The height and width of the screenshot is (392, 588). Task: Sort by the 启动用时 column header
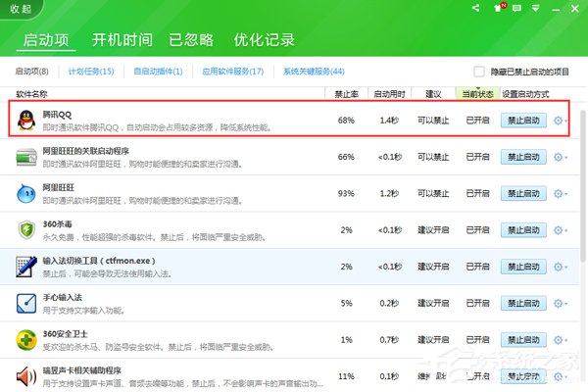tap(390, 94)
